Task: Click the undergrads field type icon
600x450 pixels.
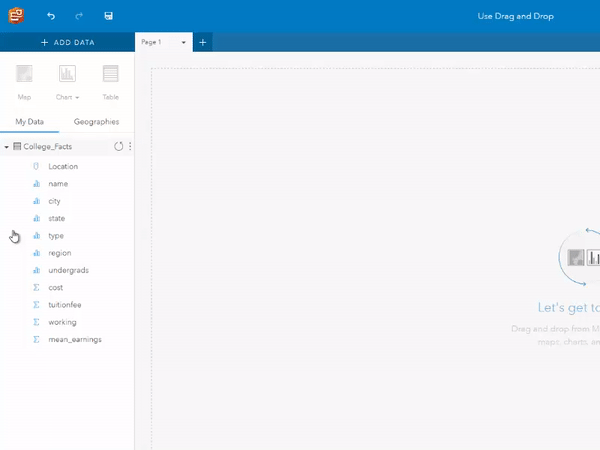Action: pos(36,270)
